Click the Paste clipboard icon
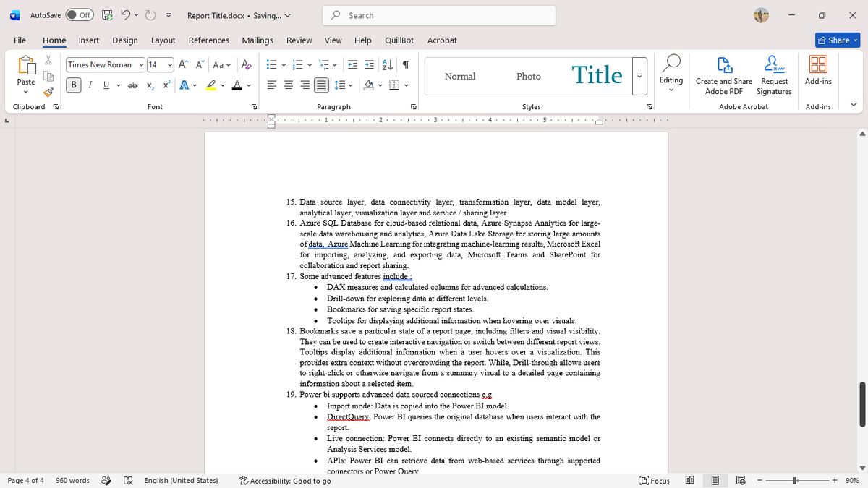The width and height of the screenshot is (868, 488). (x=25, y=67)
